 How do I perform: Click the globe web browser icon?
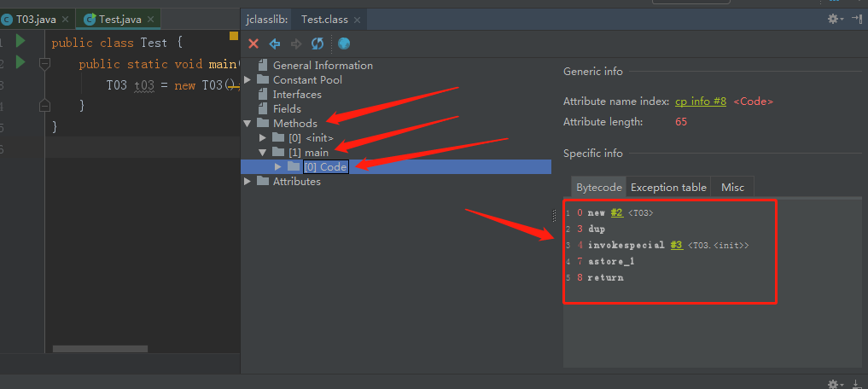click(x=344, y=44)
